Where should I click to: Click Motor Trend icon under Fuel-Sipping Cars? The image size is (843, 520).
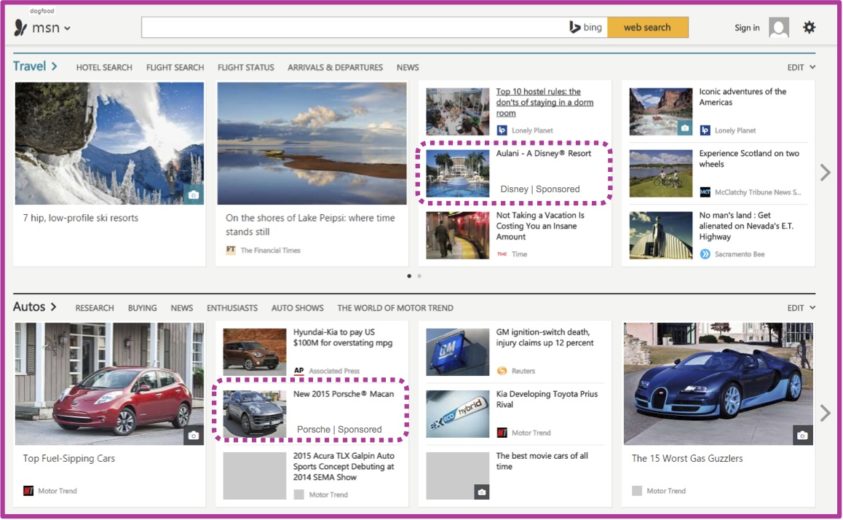click(28, 490)
